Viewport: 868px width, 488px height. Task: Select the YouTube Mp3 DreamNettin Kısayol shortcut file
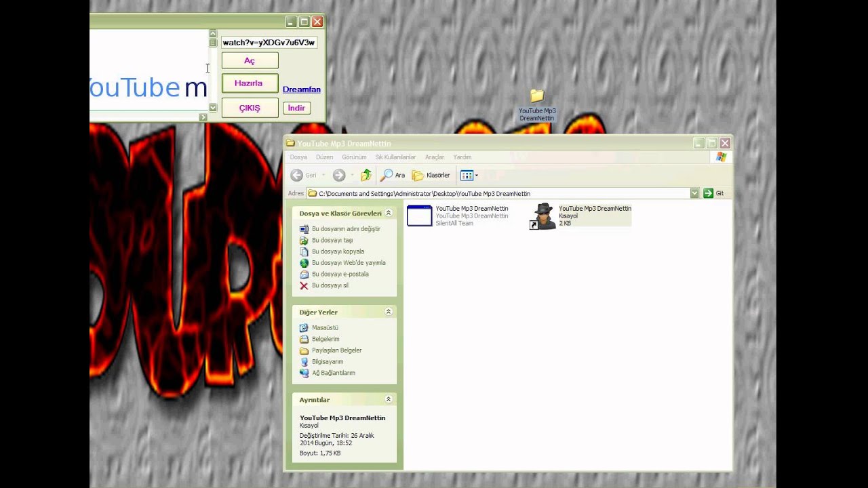click(581, 216)
